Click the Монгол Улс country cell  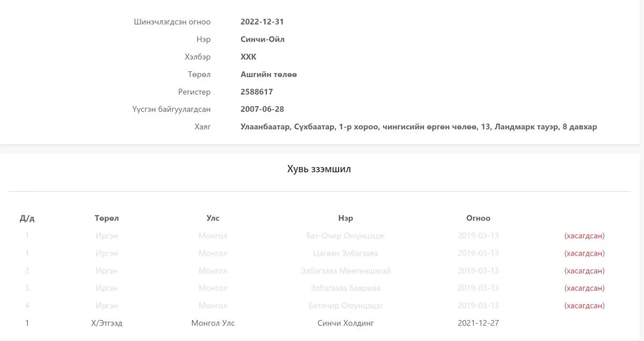[x=213, y=323]
